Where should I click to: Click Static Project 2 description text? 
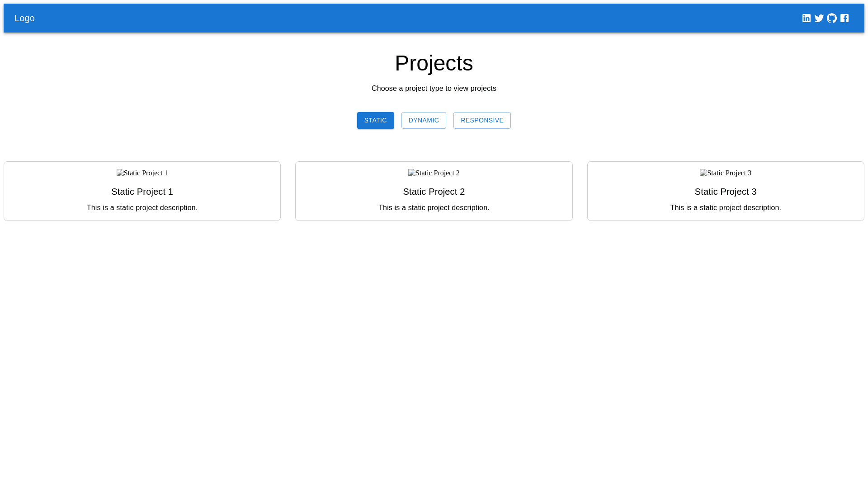(434, 208)
